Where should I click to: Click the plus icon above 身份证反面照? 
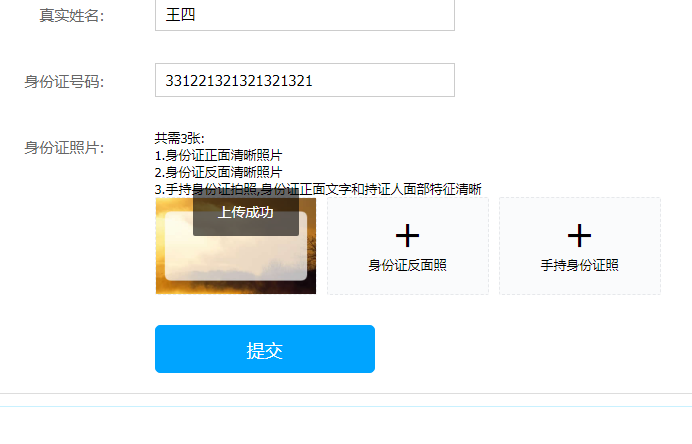(x=407, y=236)
